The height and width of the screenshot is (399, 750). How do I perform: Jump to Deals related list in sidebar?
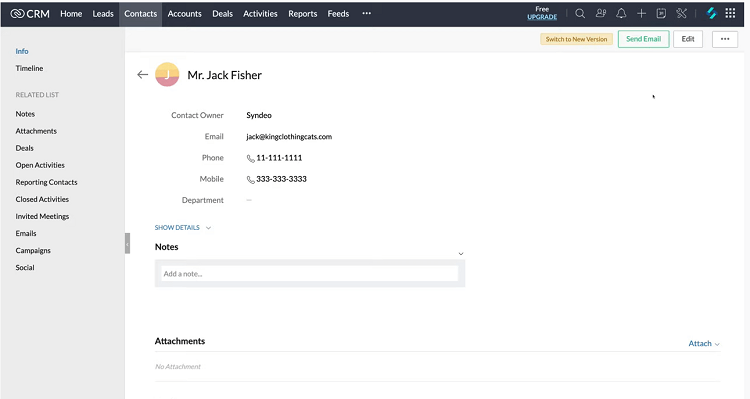pos(24,148)
